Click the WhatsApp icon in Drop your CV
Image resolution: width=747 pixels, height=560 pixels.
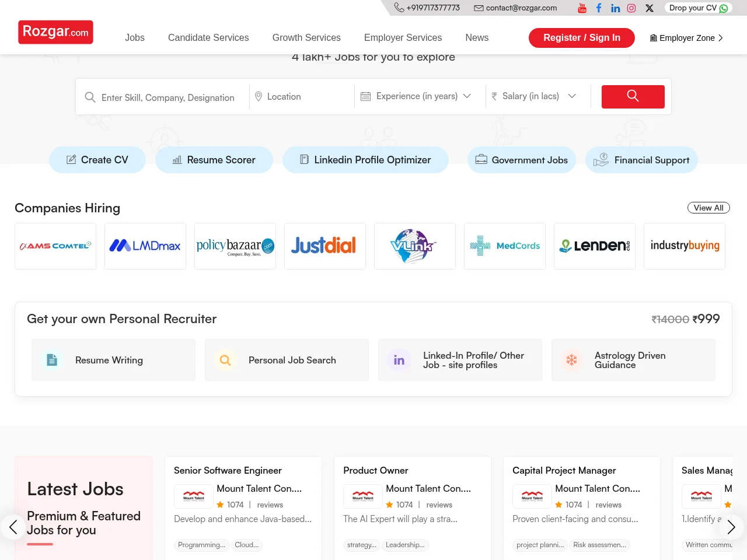pyautogui.click(x=724, y=8)
